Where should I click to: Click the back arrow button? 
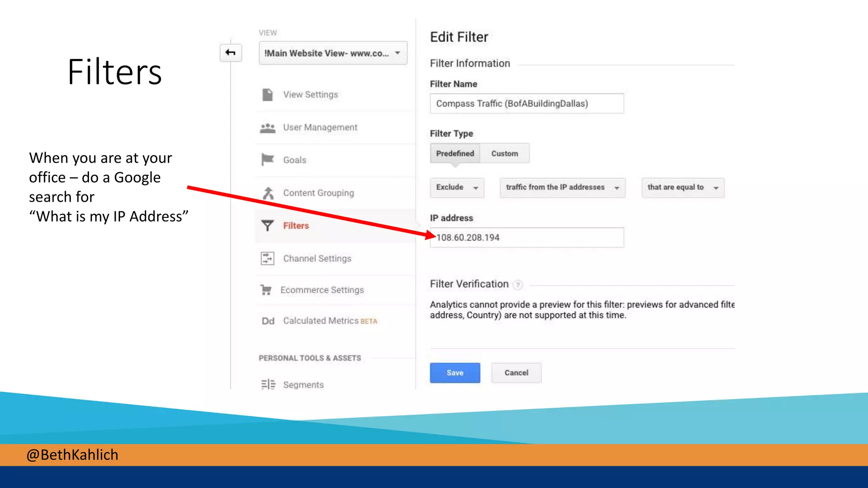click(x=231, y=53)
